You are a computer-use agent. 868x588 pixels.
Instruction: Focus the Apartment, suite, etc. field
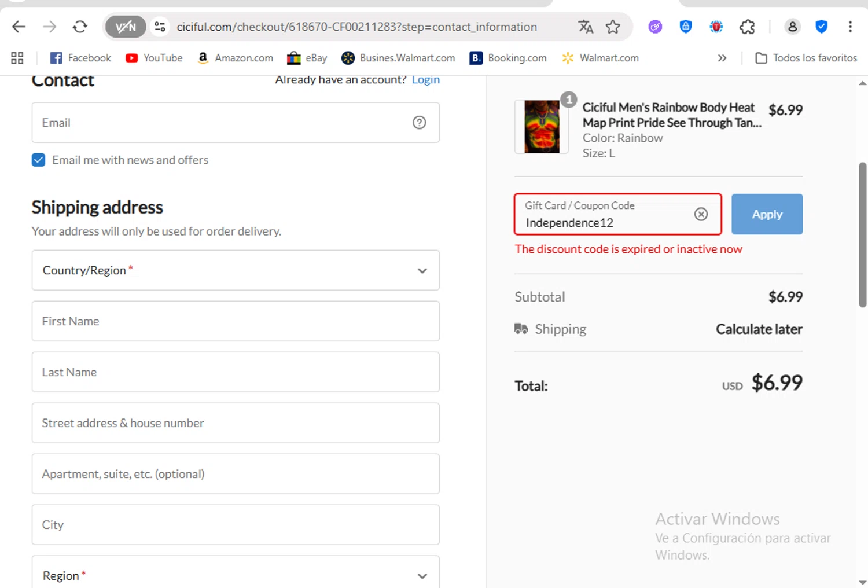236,474
